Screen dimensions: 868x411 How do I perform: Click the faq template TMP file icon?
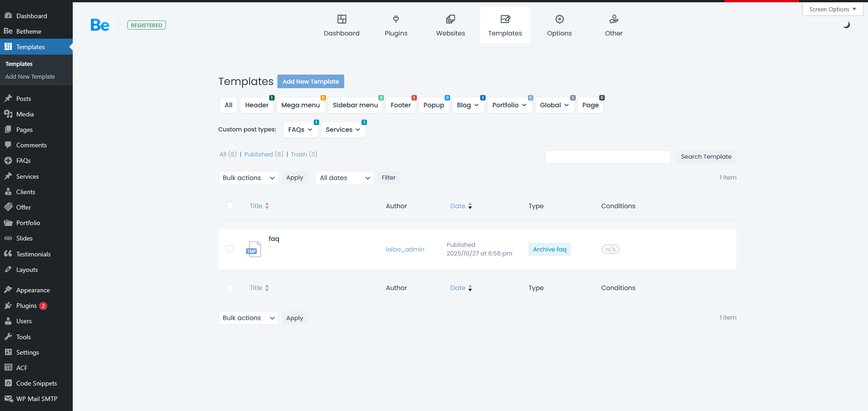click(253, 249)
